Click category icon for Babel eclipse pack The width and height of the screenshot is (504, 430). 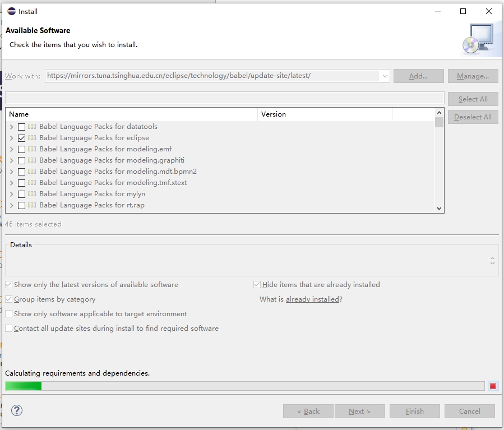coord(32,138)
